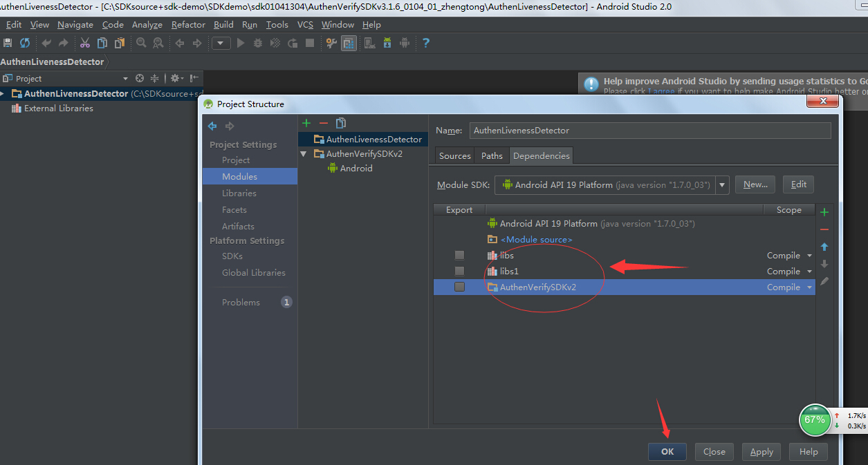Move dependency up with blue arrow
The image size is (868, 465).
coord(824,247)
